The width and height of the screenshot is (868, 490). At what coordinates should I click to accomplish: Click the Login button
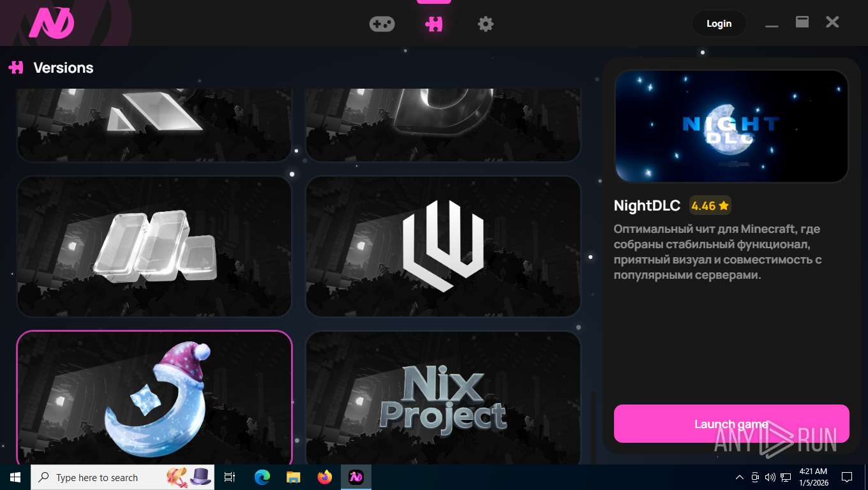point(719,24)
